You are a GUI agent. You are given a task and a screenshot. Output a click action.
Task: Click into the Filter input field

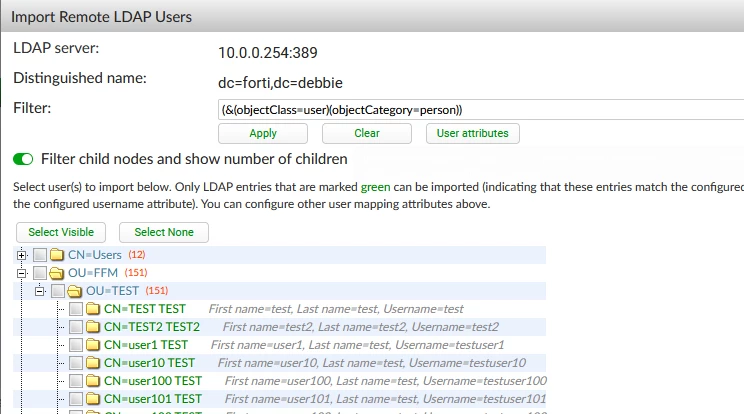481,110
